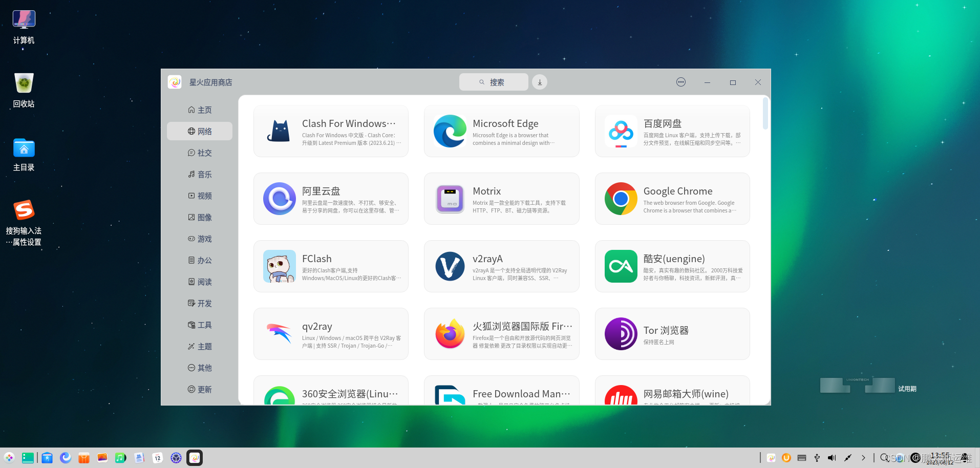Click the 搜索 search field
Screen dimensions: 980x468
(x=494, y=82)
